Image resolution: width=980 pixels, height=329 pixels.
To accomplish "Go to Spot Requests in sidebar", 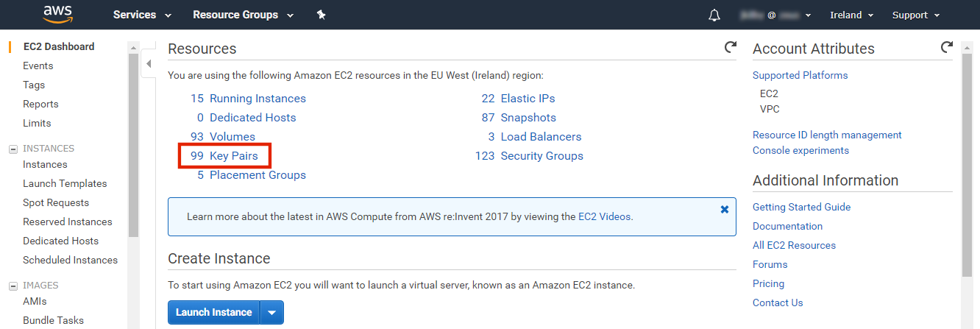I will point(56,202).
